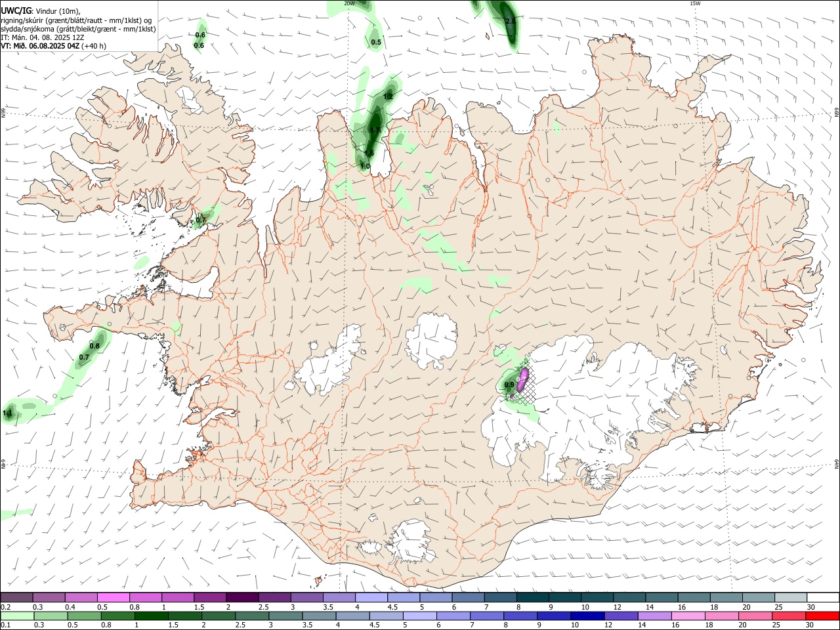The image size is (840, 630).
Task: Click the 'UWC/IG' title text
Action: 16,10
